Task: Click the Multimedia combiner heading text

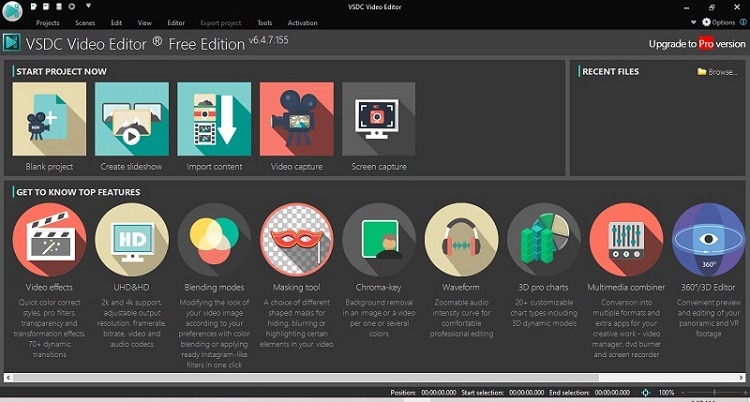Action: tap(626, 288)
